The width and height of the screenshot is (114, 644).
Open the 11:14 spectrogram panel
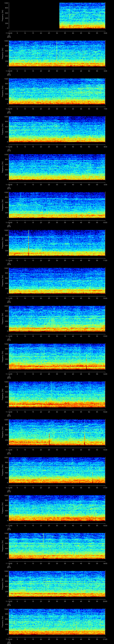57,394
